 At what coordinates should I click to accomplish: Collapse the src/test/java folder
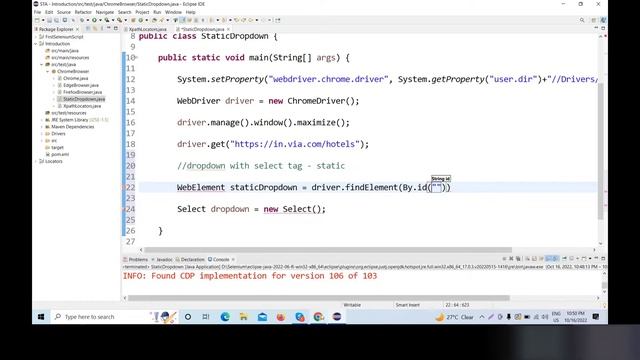pyautogui.click(x=42, y=64)
